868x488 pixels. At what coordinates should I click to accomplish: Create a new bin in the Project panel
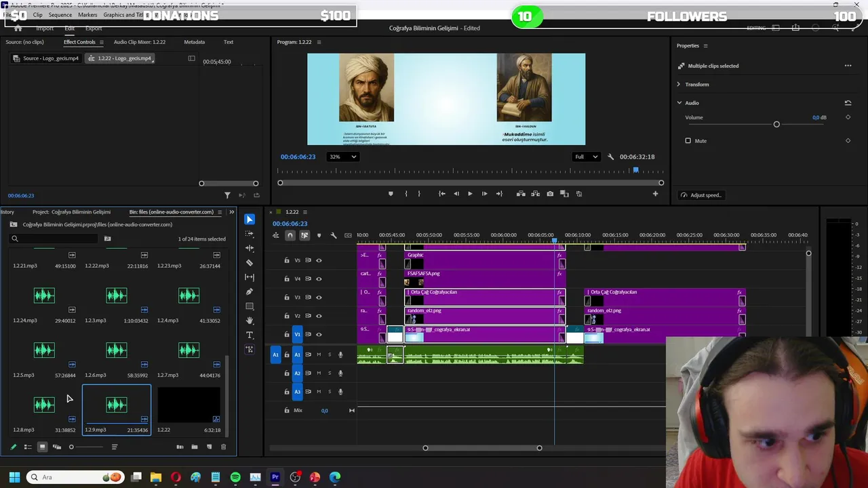coord(195,447)
